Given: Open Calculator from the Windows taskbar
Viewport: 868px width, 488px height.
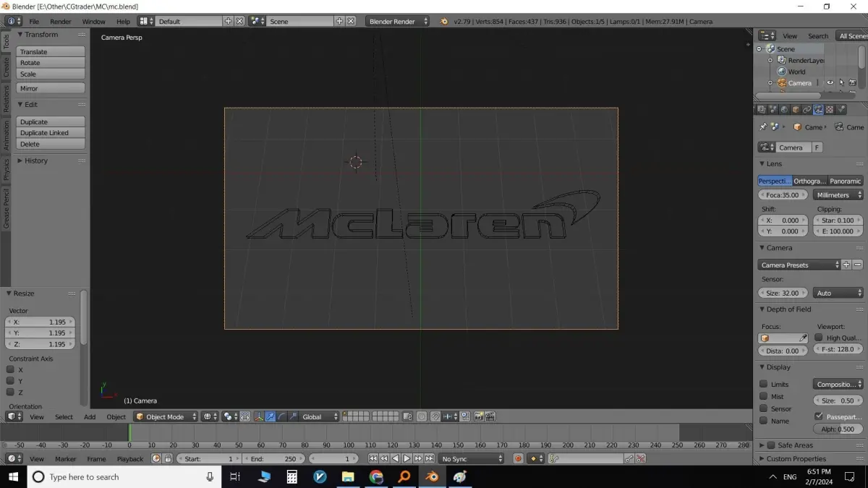Looking at the screenshot, I should point(292,476).
